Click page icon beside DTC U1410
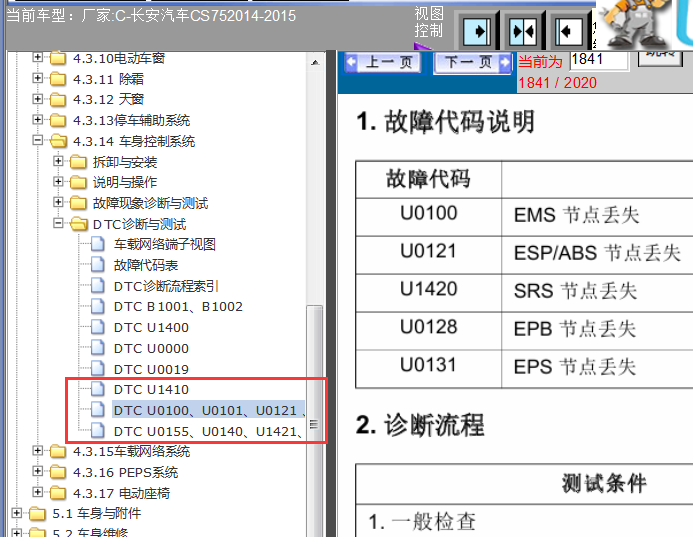Screen dimensions: 693x537 98,389
